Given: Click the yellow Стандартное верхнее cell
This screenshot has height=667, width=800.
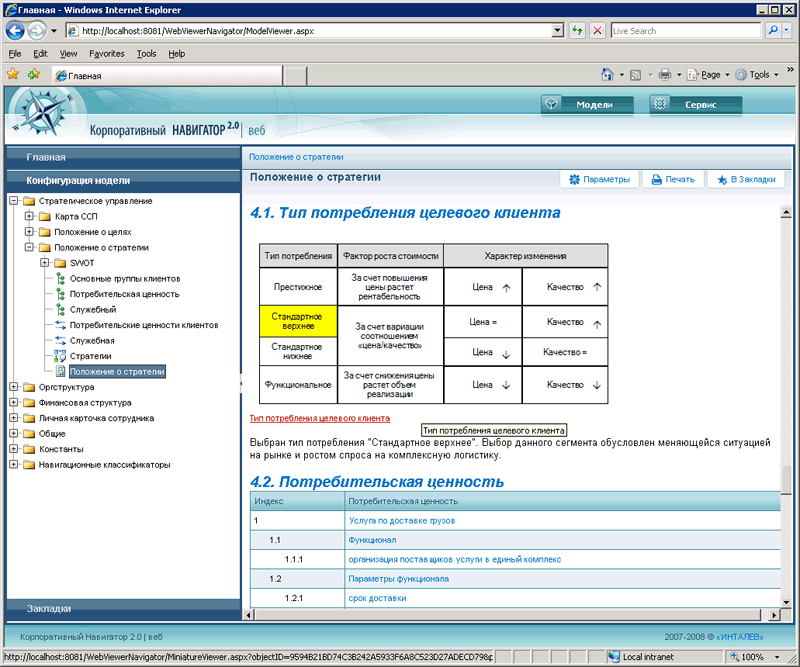Looking at the screenshot, I should 298,321.
